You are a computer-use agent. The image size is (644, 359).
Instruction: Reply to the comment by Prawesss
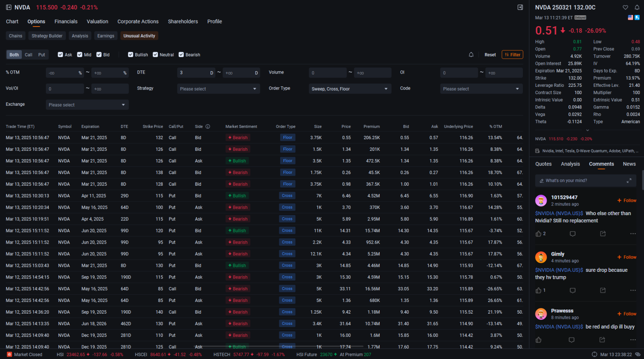(x=572, y=340)
